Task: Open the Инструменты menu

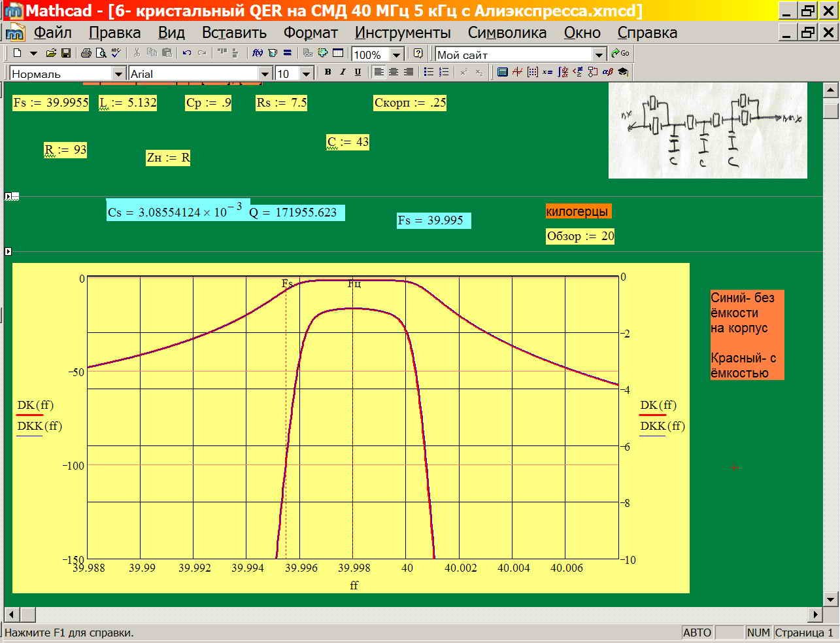Action: 403,33
